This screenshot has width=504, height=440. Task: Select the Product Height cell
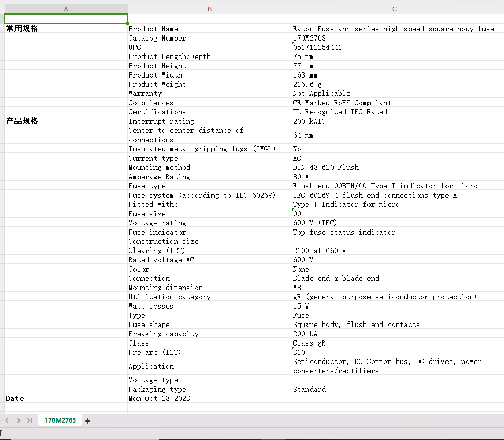pyautogui.click(x=209, y=66)
